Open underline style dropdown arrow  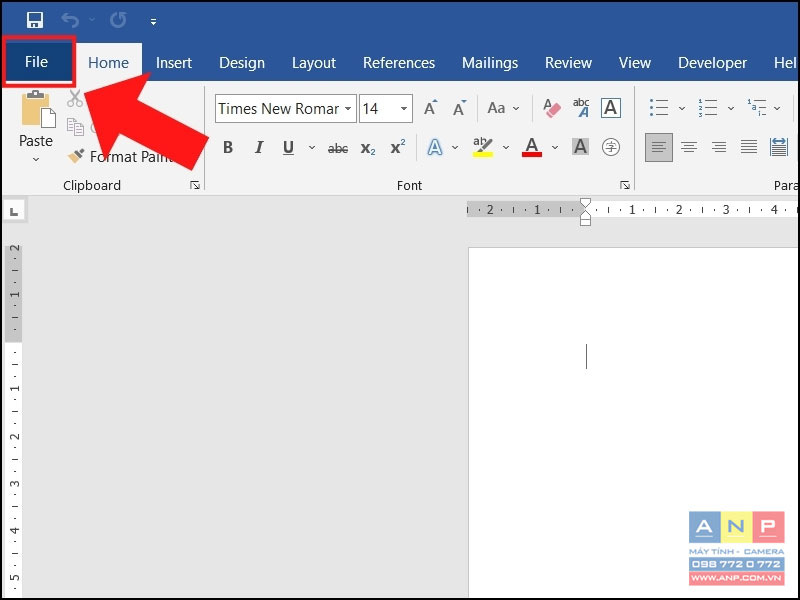(x=312, y=148)
